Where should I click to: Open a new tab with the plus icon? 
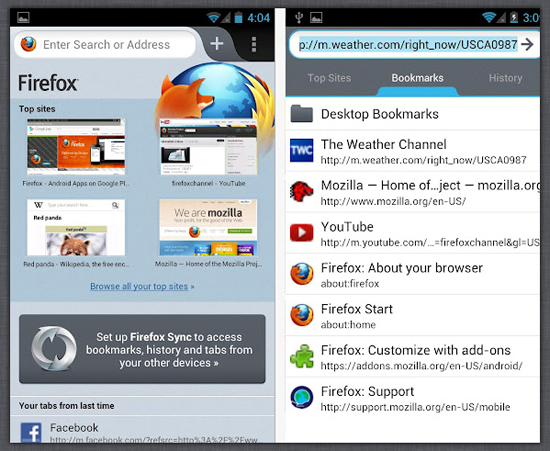(x=217, y=44)
